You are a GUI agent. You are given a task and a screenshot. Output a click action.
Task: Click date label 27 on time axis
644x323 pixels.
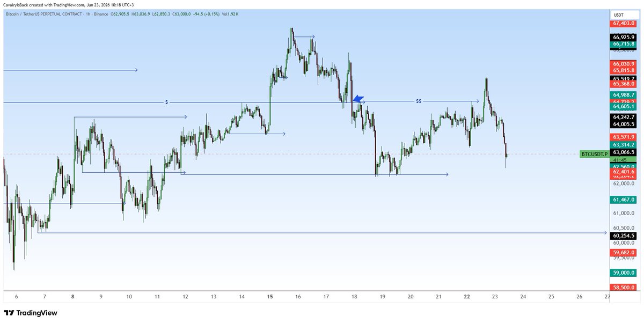click(x=607, y=296)
